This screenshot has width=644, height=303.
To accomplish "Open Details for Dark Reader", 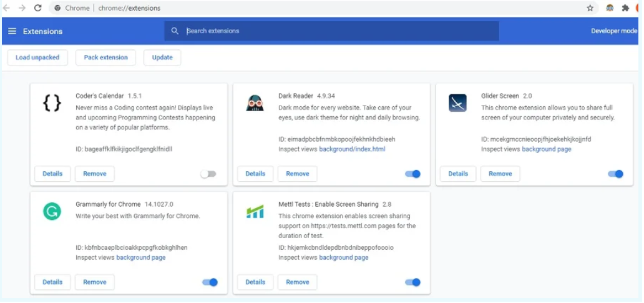I will pos(255,174).
